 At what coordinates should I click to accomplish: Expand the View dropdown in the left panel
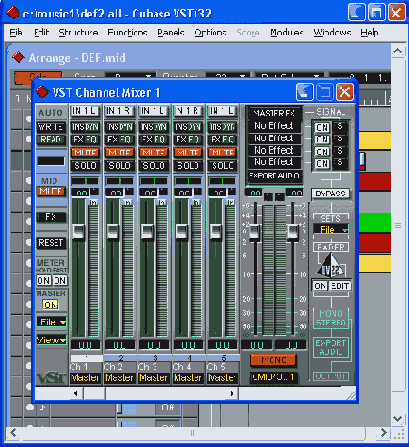(52, 340)
